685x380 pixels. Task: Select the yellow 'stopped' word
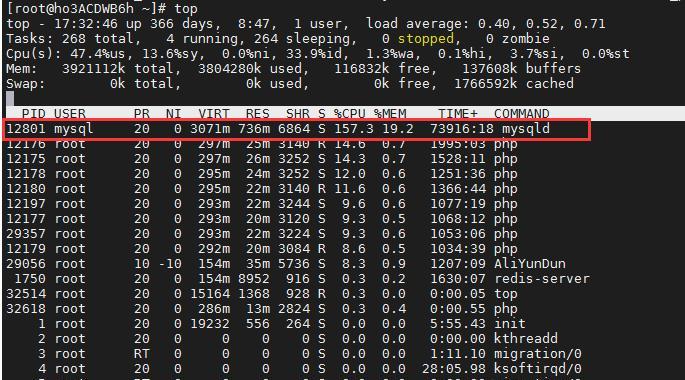click(x=426, y=39)
